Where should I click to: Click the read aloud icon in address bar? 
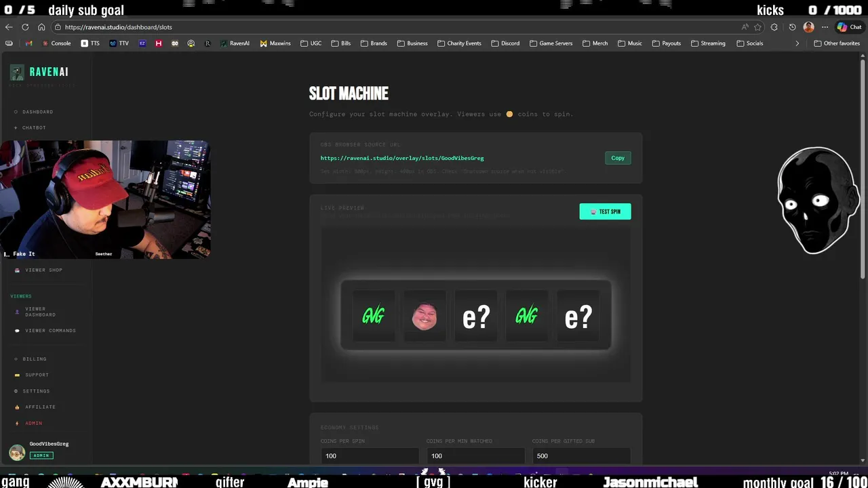(745, 27)
